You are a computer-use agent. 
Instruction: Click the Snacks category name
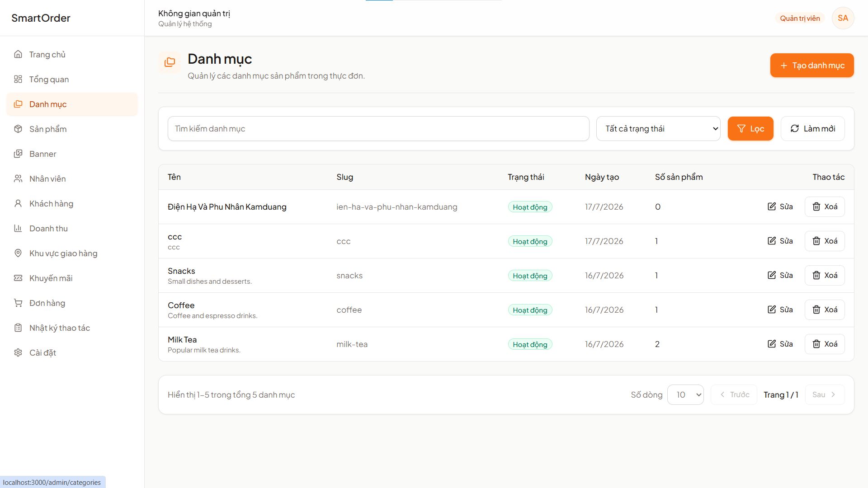[181, 271]
